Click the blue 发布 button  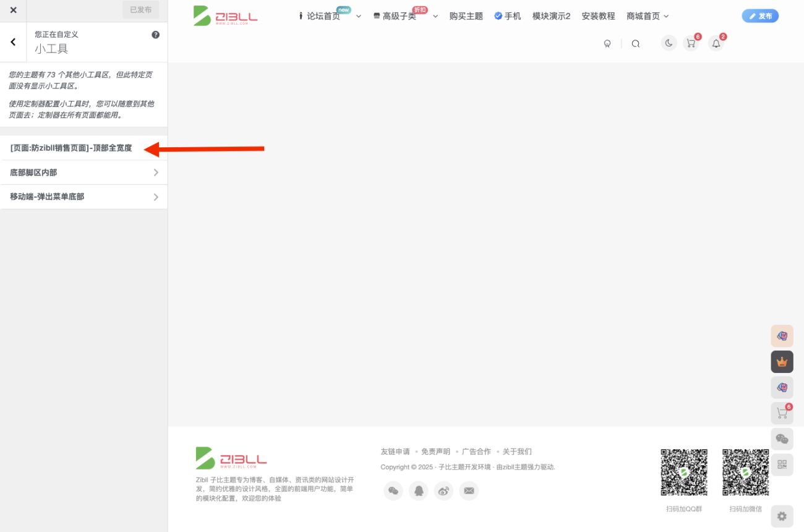[x=760, y=16]
